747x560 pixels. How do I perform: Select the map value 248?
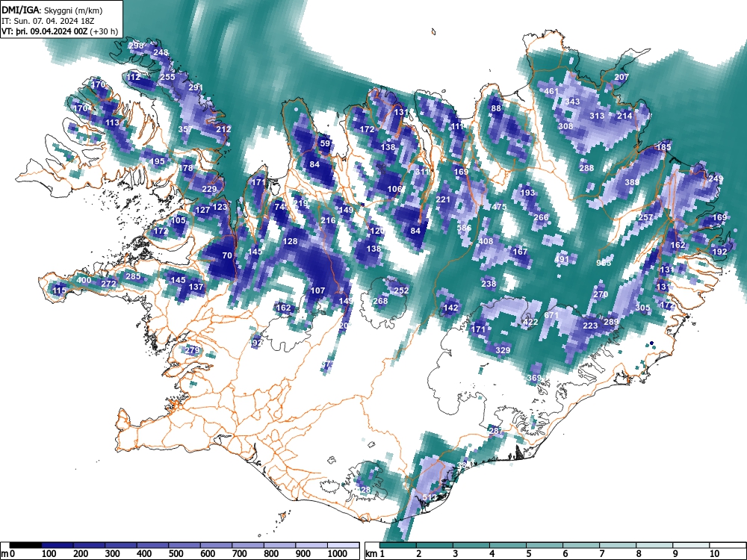(x=161, y=52)
